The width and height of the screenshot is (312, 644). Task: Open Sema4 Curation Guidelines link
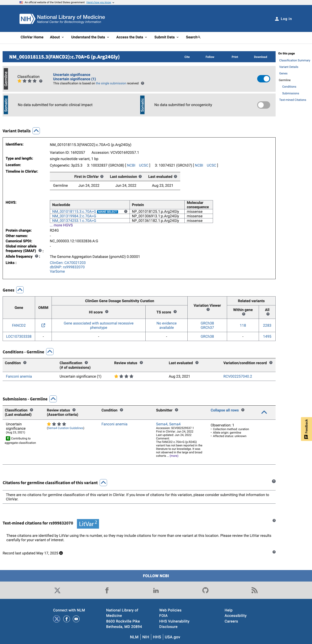click(65, 428)
